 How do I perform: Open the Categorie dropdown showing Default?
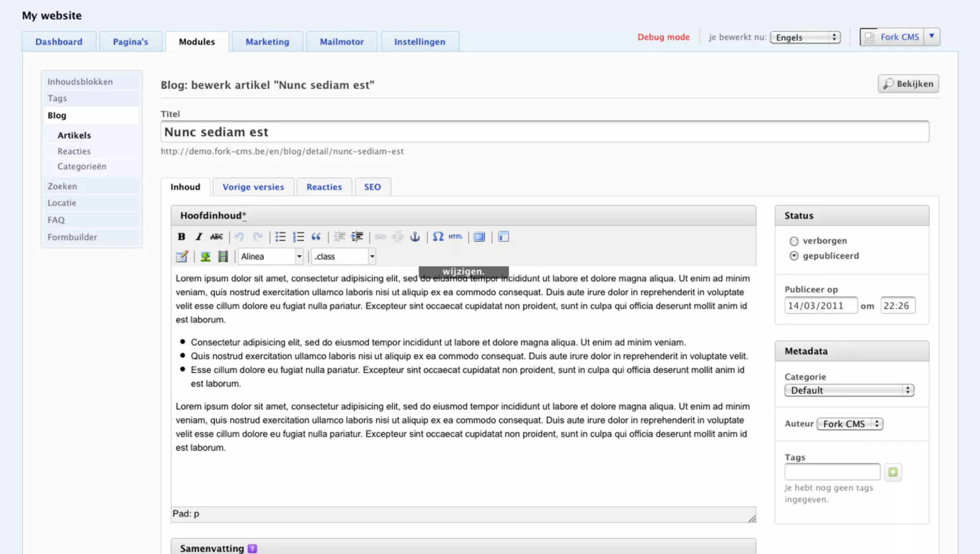coord(849,390)
